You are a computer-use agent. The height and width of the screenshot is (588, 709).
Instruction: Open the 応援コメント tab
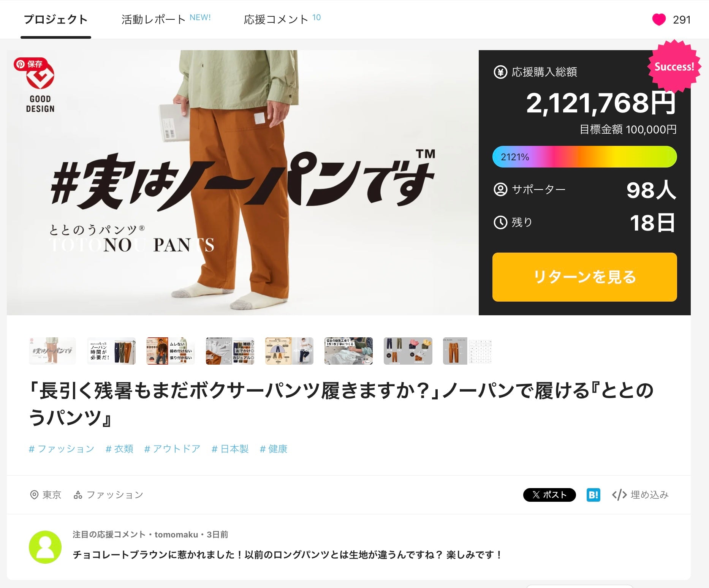click(282, 19)
